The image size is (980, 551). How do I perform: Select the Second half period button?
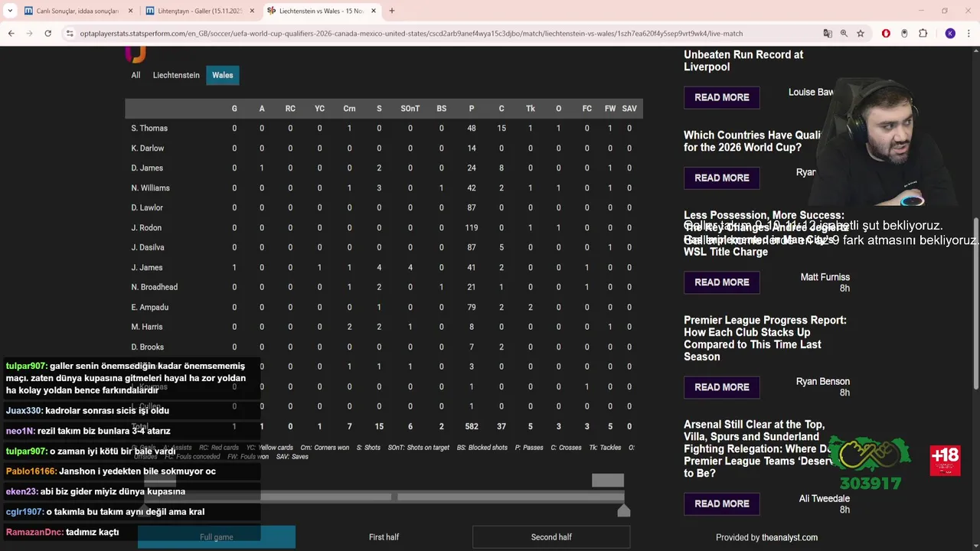tap(551, 537)
